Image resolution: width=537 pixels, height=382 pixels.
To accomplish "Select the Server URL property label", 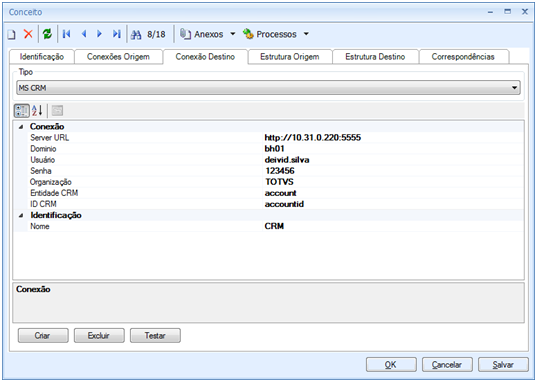I will click(x=50, y=138).
